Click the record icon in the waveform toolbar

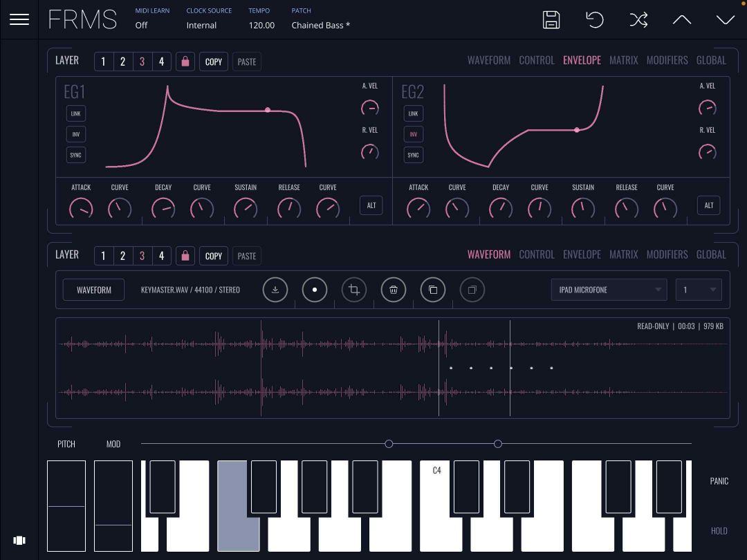click(315, 290)
